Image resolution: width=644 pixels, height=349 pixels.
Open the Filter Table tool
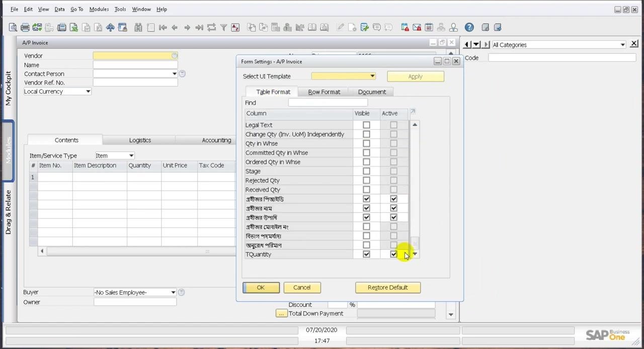tap(223, 27)
